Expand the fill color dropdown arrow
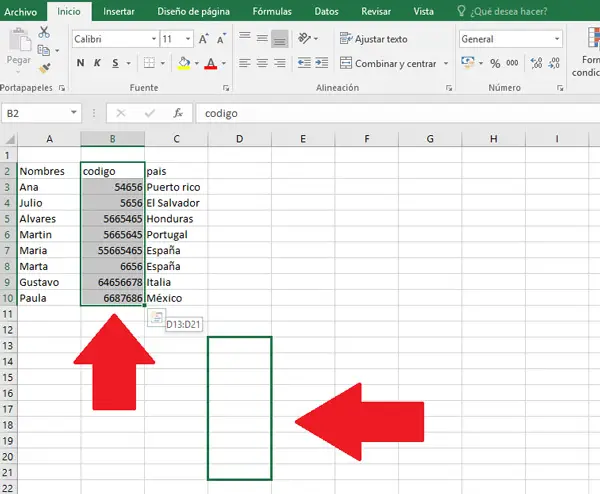This screenshot has height=494, width=600. (197, 63)
